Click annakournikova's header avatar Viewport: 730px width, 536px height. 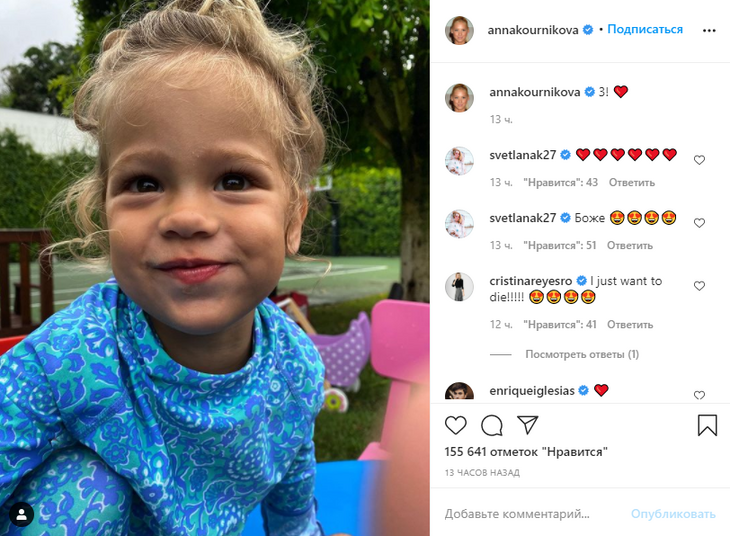point(459,30)
